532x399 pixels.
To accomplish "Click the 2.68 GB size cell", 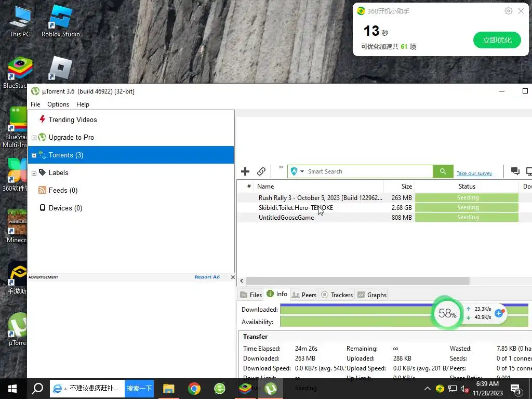I will click(402, 208).
